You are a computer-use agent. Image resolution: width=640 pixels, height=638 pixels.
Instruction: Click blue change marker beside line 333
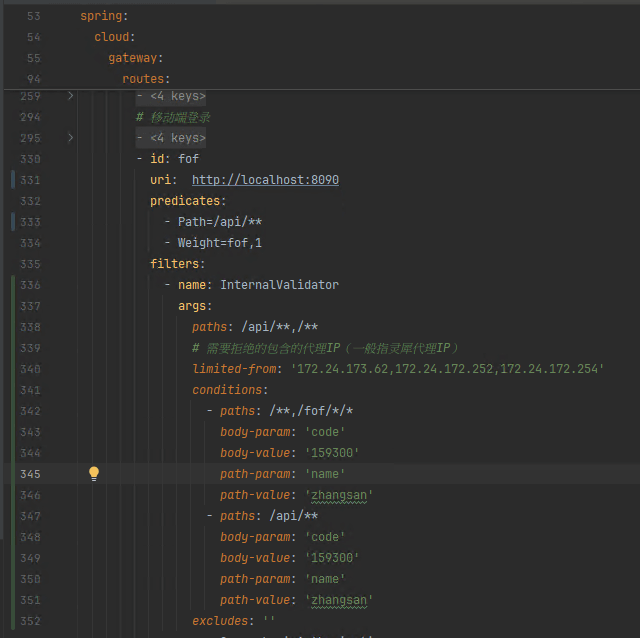pyautogui.click(x=13, y=222)
